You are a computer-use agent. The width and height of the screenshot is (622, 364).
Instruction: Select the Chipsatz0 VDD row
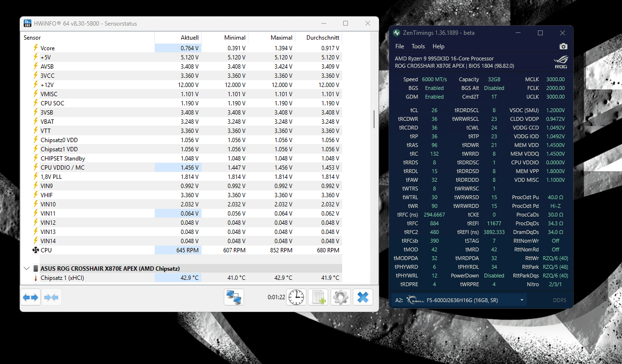(x=182, y=140)
